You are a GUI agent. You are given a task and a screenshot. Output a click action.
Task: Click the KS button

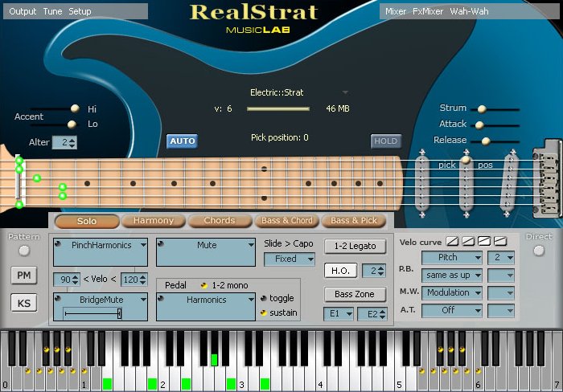point(24,303)
